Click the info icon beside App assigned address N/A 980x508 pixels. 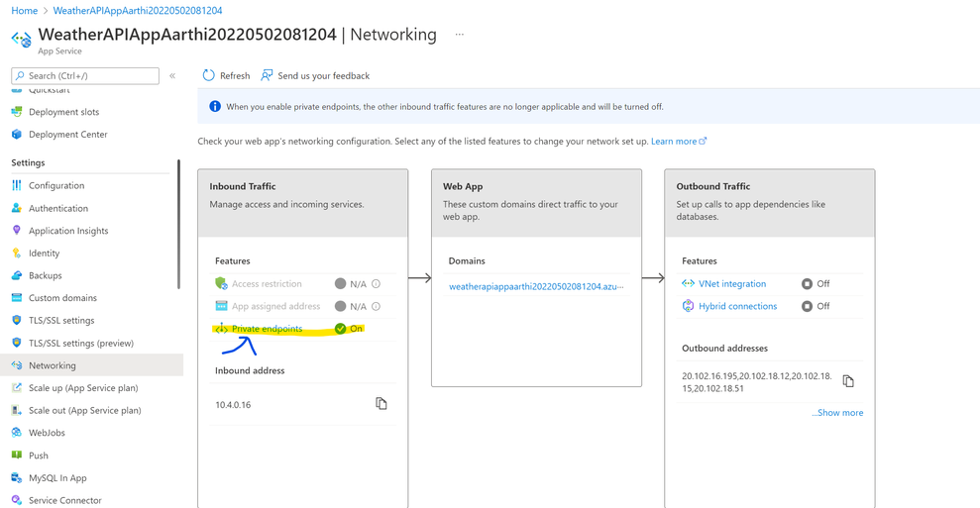click(x=377, y=306)
